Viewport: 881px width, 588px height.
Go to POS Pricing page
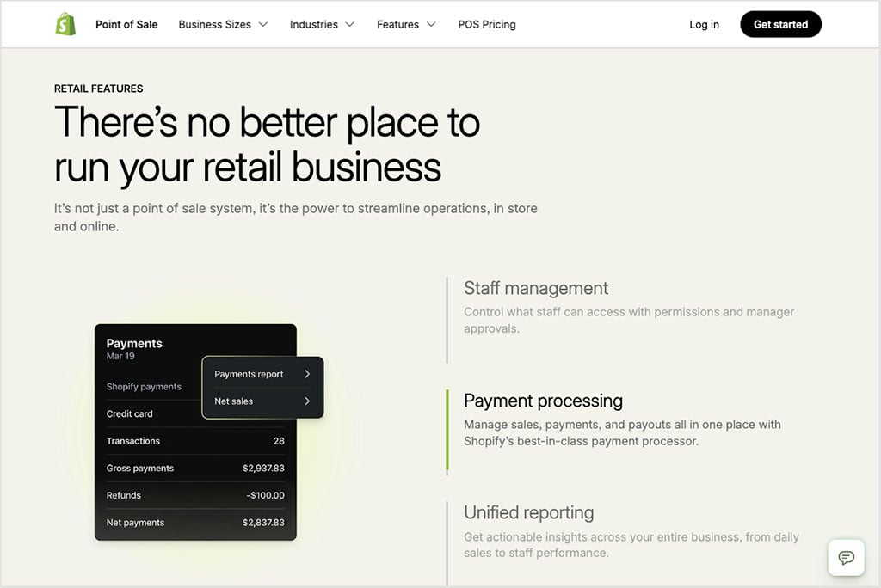point(487,24)
